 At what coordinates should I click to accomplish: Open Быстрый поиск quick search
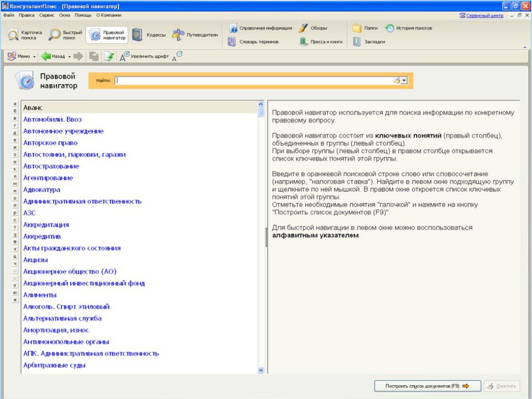65,35
